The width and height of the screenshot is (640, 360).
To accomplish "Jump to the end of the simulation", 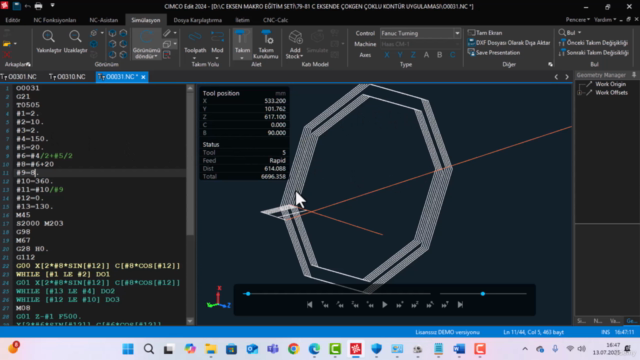I will click(x=460, y=305).
